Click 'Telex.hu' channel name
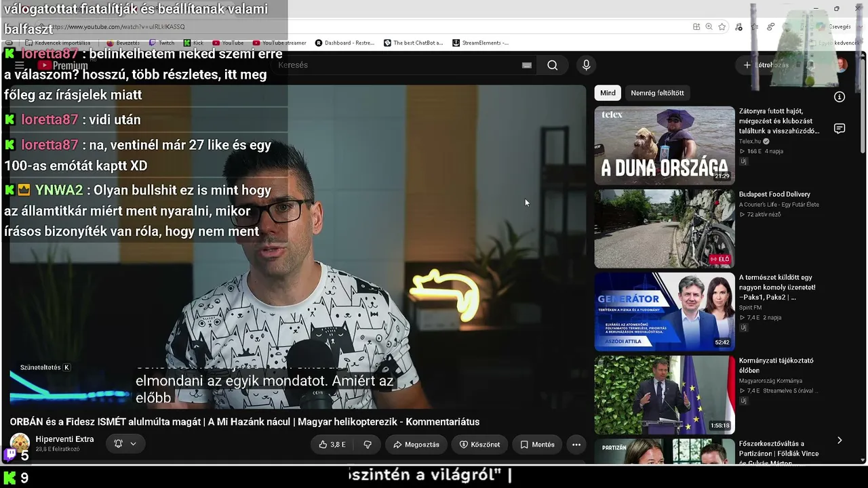Viewport: 868px width, 488px height. 750,141
